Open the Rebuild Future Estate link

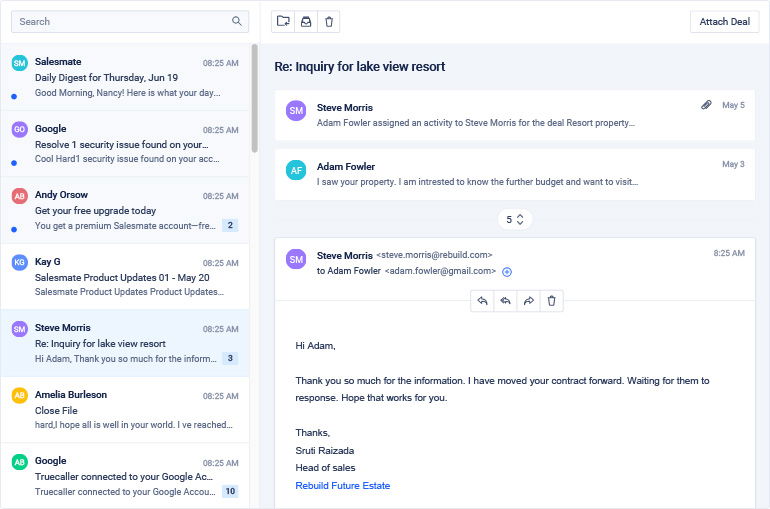point(343,485)
